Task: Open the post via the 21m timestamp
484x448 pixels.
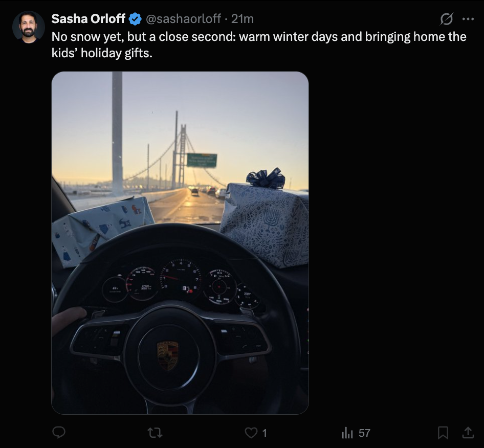Action: tap(243, 19)
